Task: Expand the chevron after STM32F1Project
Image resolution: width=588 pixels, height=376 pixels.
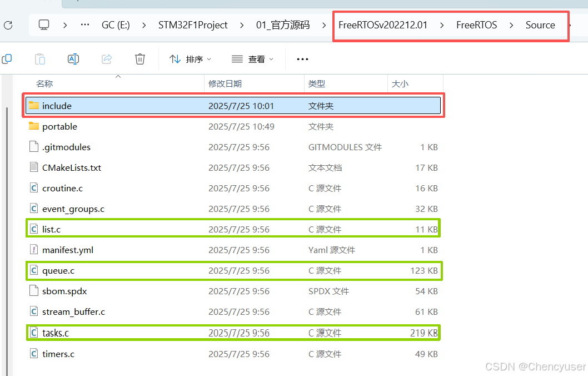Action: pos(242,25)
